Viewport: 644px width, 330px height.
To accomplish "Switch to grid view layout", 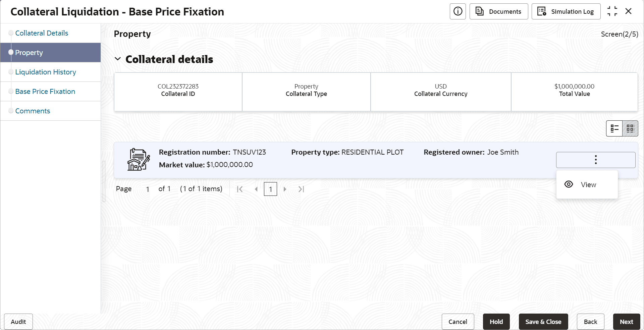I will 630,128.
